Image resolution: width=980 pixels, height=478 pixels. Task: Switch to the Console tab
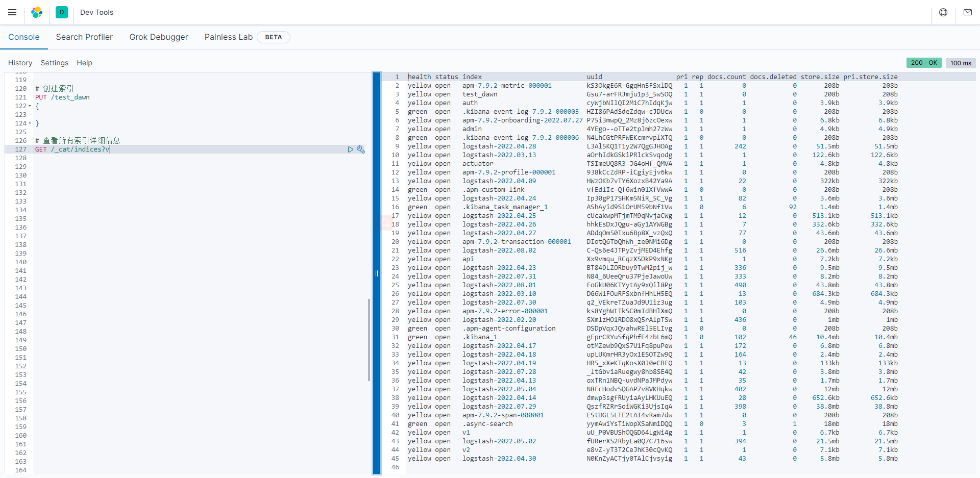coord(24,37)
